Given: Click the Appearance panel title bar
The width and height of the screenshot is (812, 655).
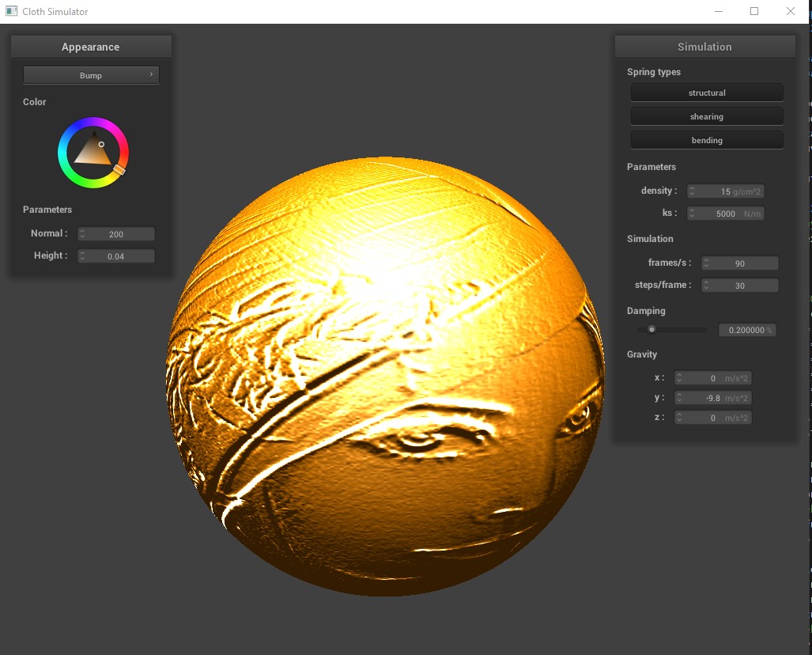Looking at the screenshot, I should click(91, 47).
